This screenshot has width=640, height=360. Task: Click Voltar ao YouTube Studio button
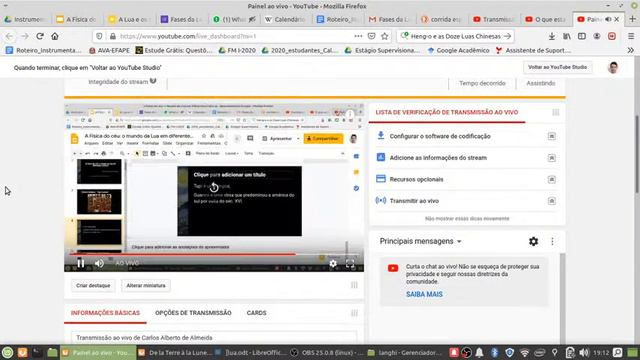[x=557, y=67]
